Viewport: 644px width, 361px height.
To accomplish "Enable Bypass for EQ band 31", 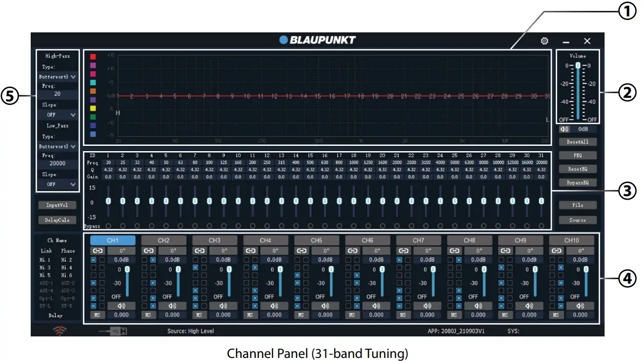I will [x=541, y=225].
